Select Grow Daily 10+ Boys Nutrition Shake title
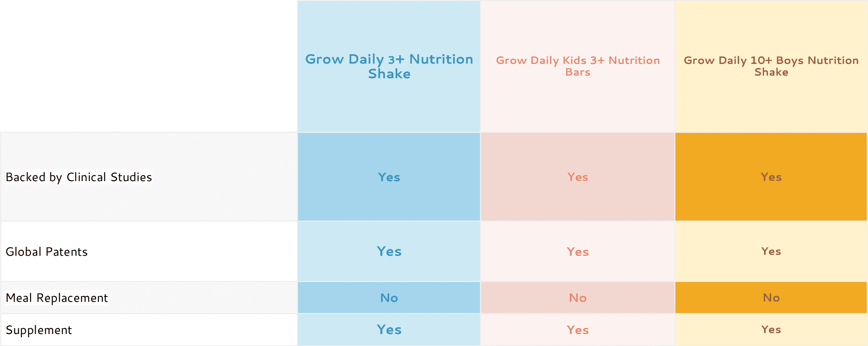 pos(771,66)
